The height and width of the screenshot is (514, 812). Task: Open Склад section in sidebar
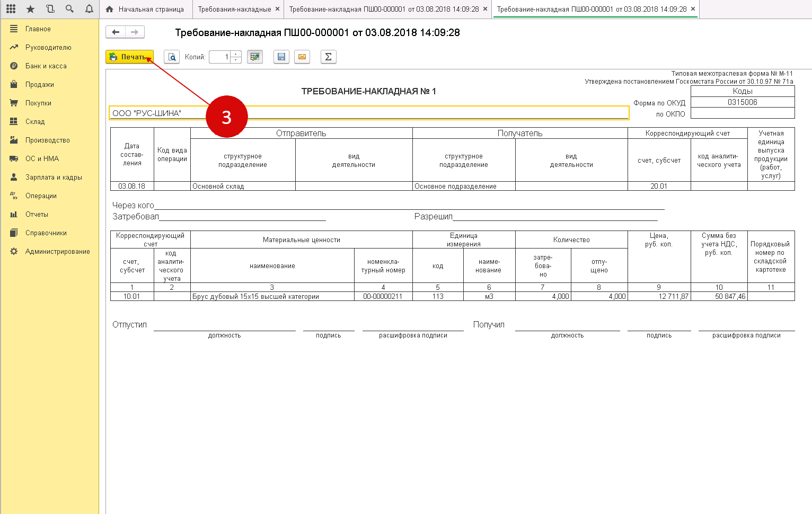coord(35,121)
